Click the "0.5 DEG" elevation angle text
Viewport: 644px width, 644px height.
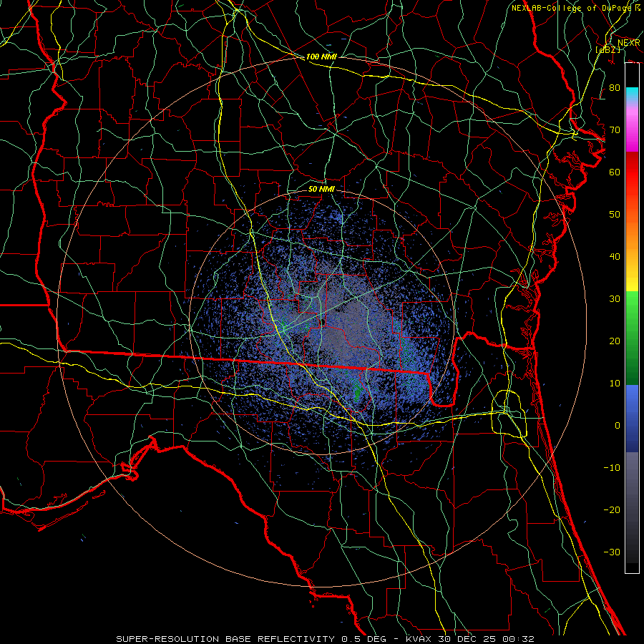pos(364,639)
